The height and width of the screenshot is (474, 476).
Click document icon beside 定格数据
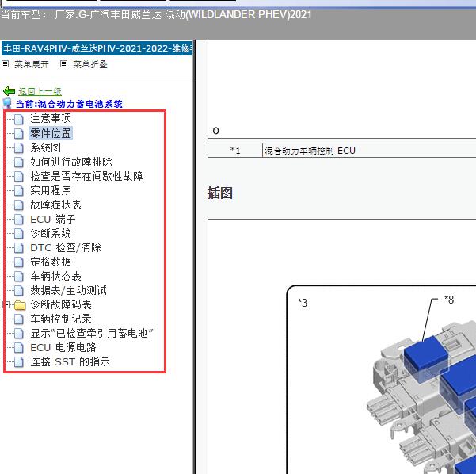[x=19, y=262]
